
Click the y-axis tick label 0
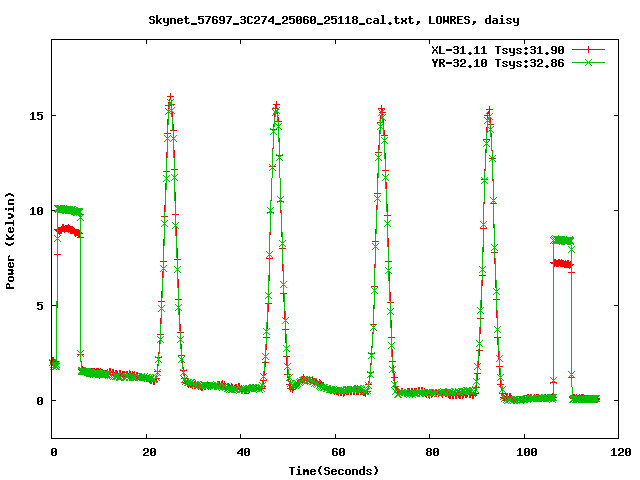39,401
